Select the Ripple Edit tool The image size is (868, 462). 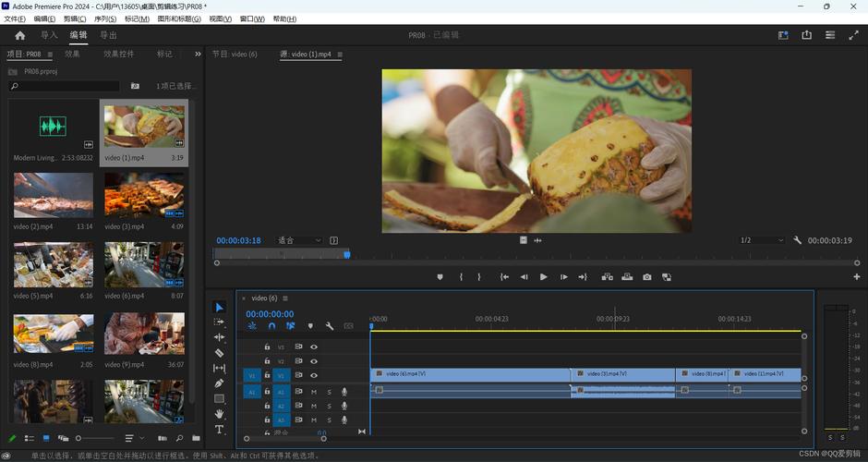[219, 337]
